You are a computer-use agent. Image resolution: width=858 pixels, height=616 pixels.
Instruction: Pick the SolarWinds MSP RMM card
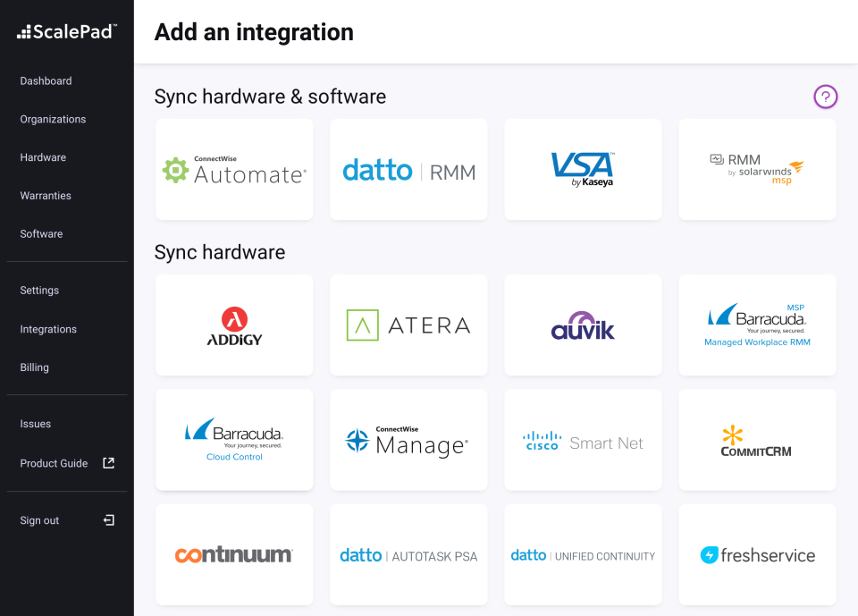pyautogui.click(x=757, y=170)
